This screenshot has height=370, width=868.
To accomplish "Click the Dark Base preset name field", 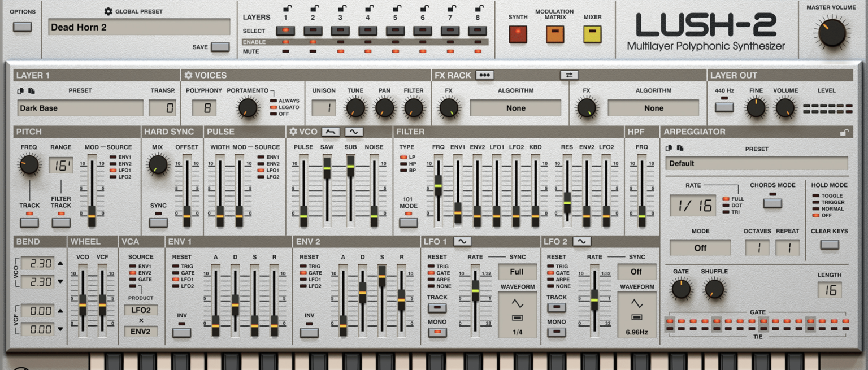I will pyautogui.click(x=79, y=107).
